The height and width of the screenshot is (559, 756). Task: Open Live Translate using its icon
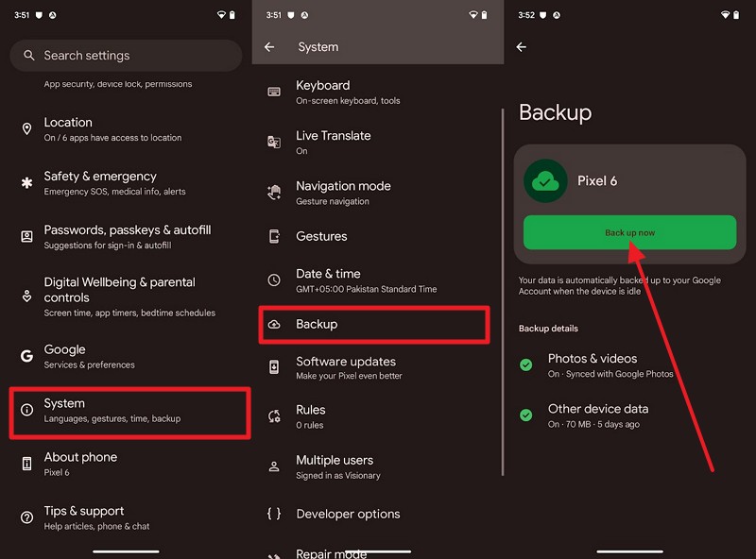(274, 142)
